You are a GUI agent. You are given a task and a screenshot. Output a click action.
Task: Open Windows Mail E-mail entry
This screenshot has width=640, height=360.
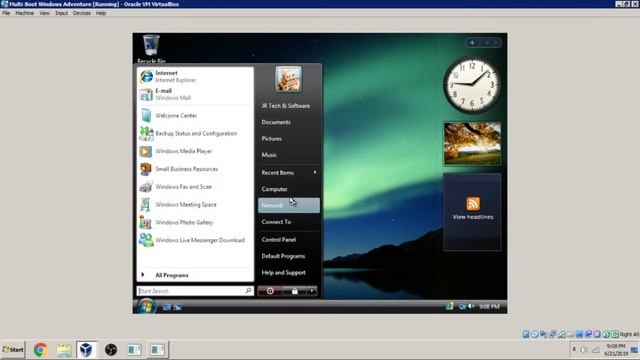195,94
